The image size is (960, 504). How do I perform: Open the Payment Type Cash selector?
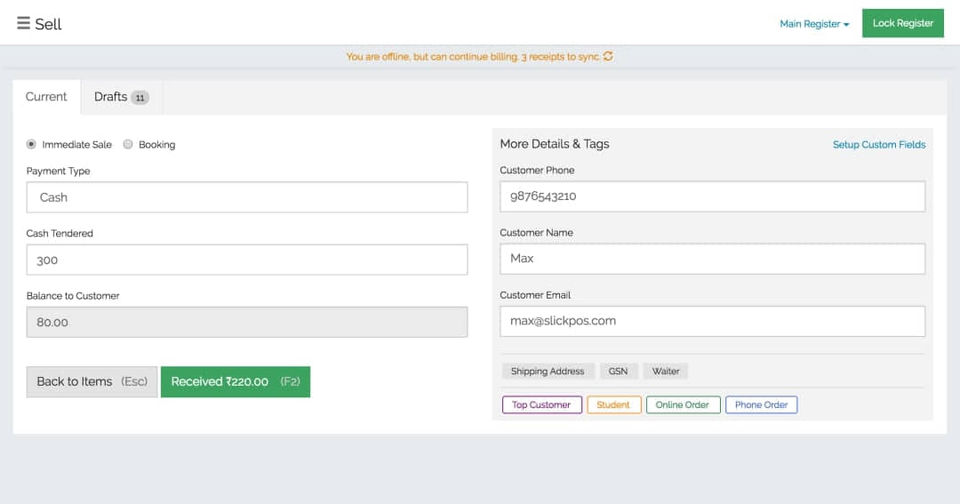[247, 197]
